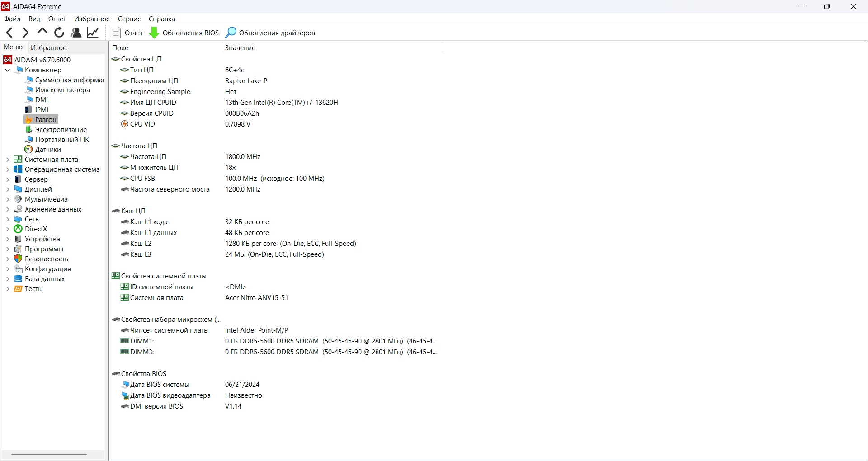
Task: Collapse the Компьютер tree node
Action: click(x=8, y=70)
